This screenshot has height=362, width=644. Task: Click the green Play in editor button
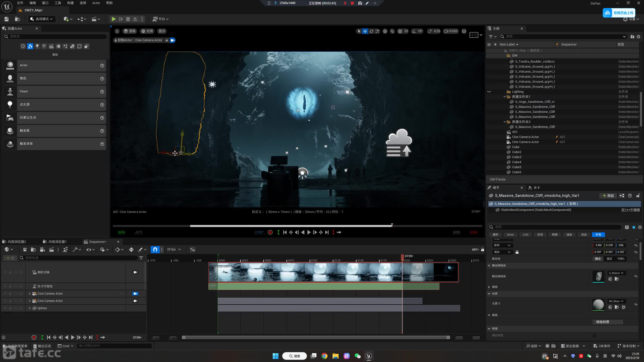114,19
